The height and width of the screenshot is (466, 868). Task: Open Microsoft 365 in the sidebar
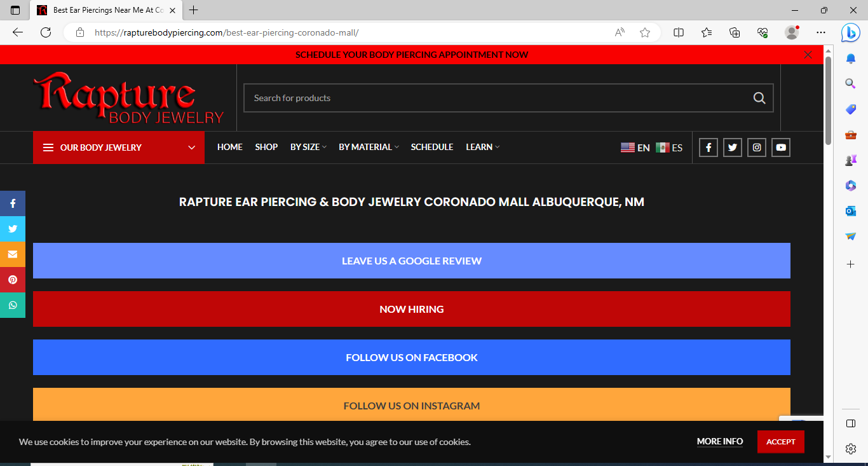click(851, 186)
